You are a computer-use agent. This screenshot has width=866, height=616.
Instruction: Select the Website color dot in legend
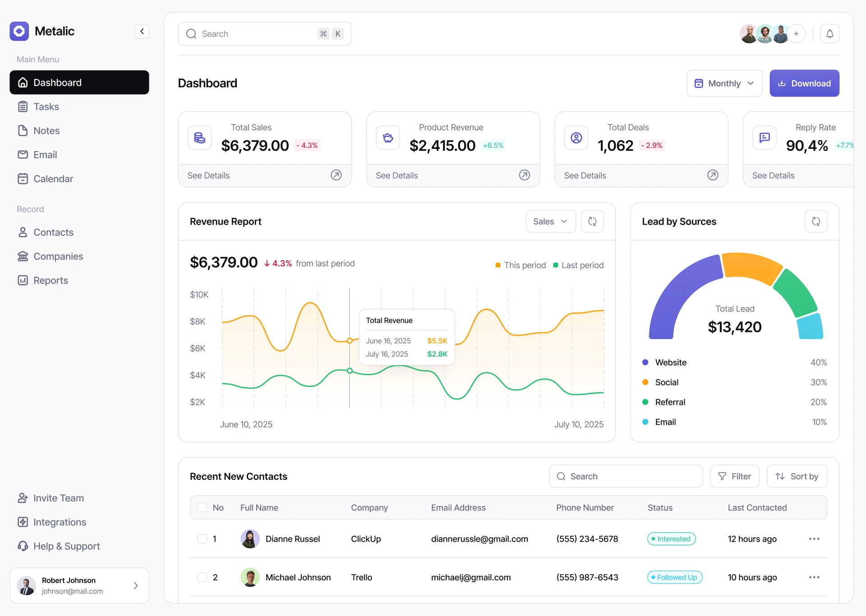coord(646,362)
